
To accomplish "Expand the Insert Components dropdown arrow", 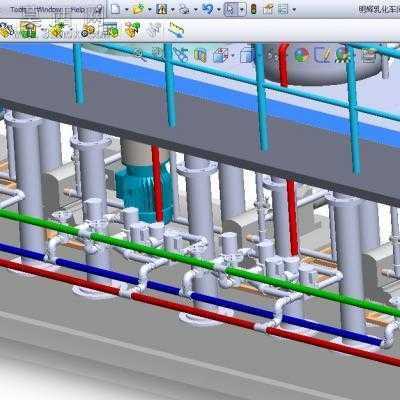I will click(43, 30).
